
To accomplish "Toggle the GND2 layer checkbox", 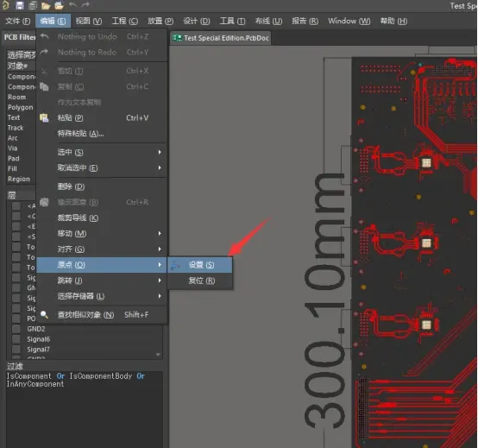I will click(x=16, y=329).
